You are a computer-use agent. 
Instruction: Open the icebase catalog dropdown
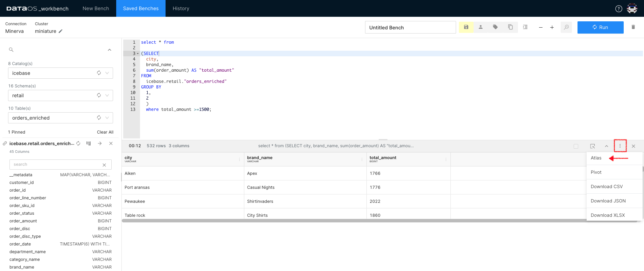[107, 73]
